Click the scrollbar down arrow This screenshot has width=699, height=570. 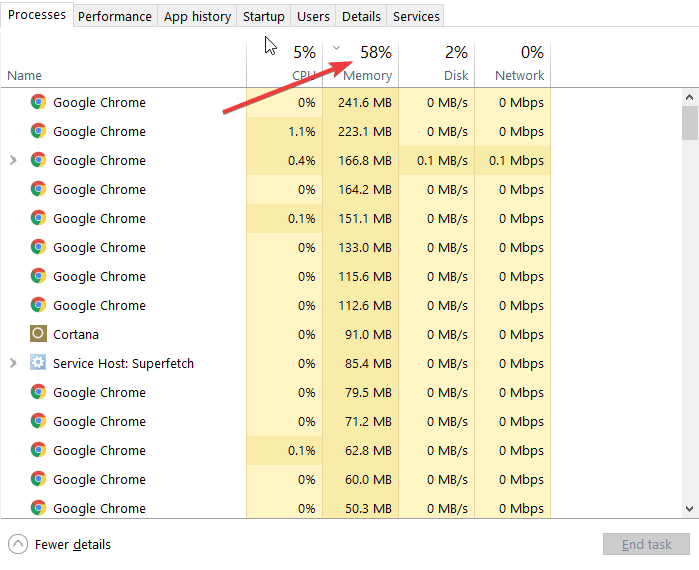(x=689, y=508)
